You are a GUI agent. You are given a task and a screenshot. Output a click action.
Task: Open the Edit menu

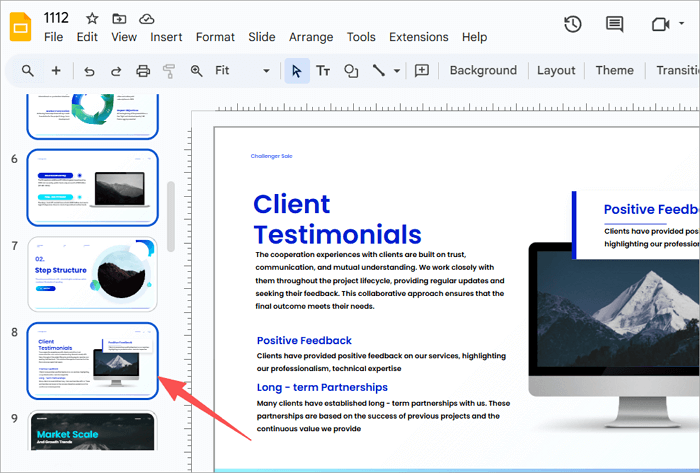(x=87, y=37)
